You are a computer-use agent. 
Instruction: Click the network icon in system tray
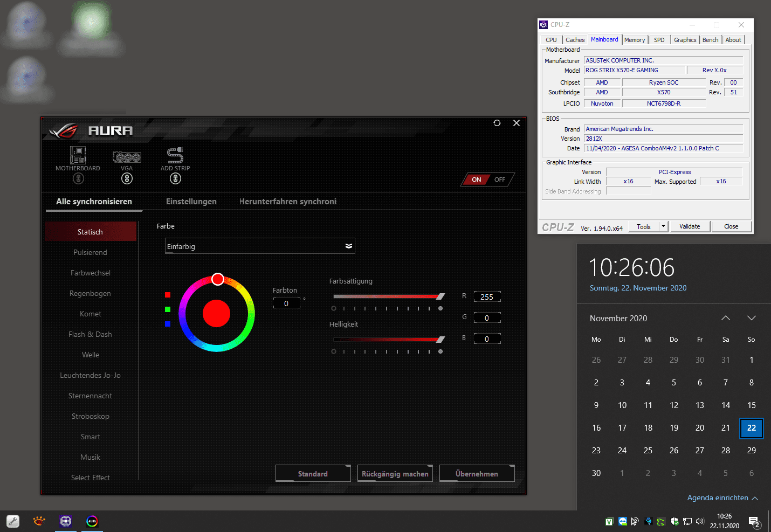click(687, 521)
